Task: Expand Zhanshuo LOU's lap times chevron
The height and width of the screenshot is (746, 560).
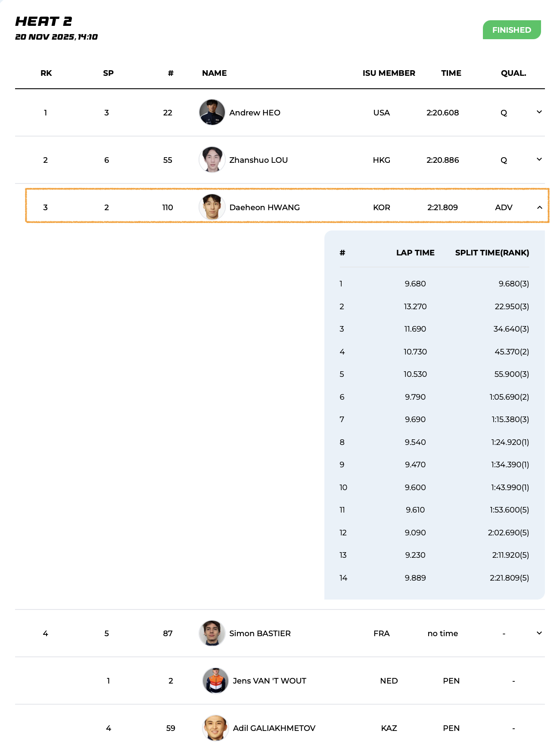Action: pyautogui.click(x=539, y=160)
